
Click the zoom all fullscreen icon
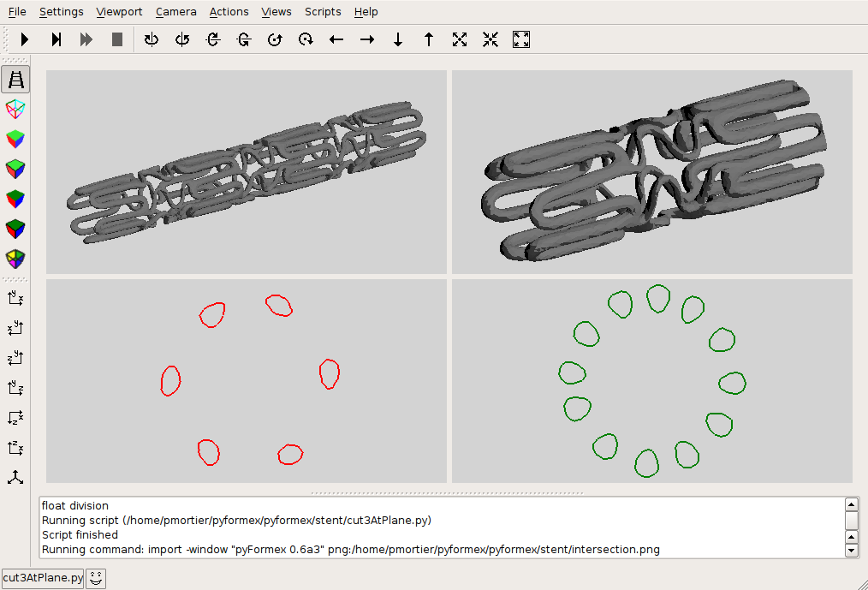pos(521,39)
